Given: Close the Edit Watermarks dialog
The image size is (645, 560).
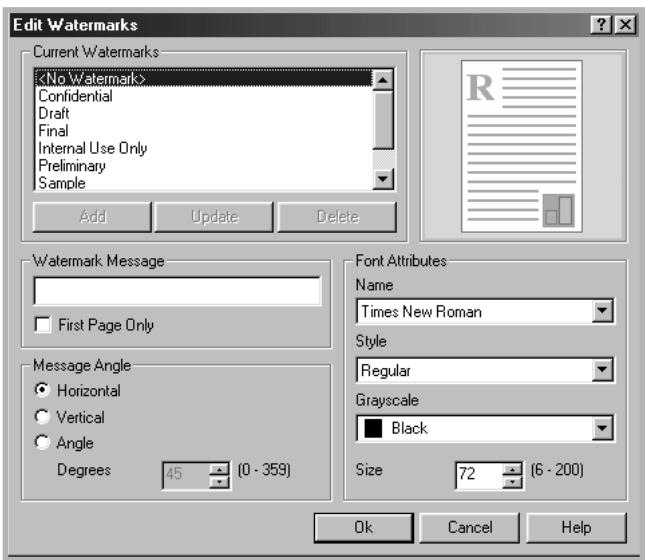Looking at the screenshot, I should pyautogui.click(x=625, y=25).
